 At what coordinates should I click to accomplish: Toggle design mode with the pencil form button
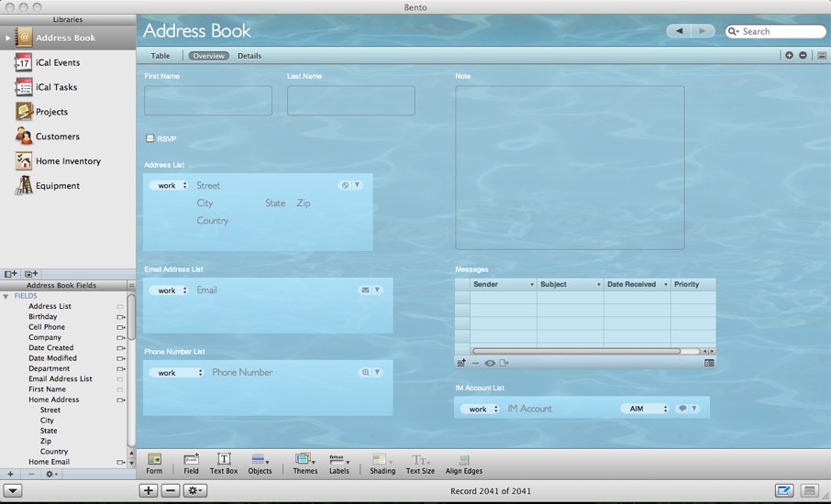784,491
